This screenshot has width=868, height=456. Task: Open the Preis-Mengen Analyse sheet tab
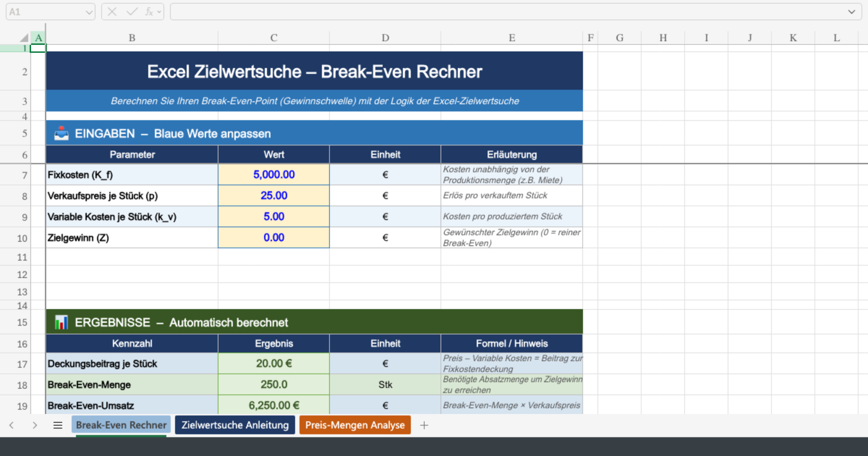click(x=355, y=425)
